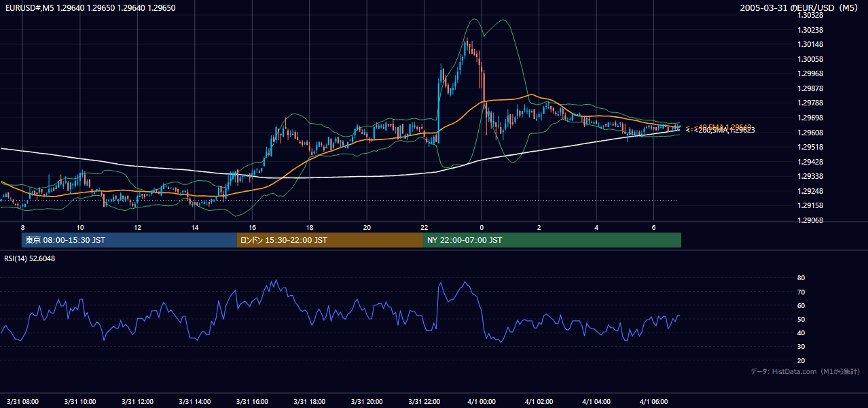Screen dimensions: 868x408
Task: Click the データ: HistData.com source credit
Action: click(x=805, y=371)
